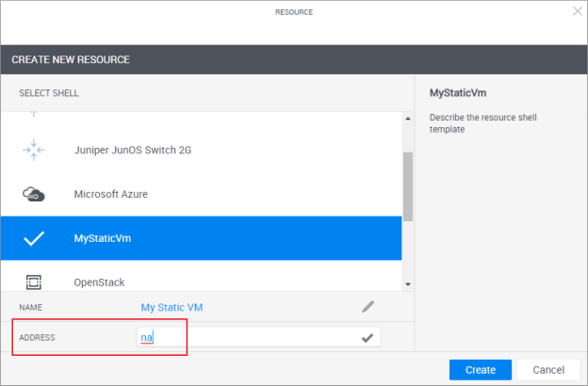The height and width of the screenshot is (386, 588).
Task: Click the Juniper JunOS Switch arrows icon
Action: (34, 150)
